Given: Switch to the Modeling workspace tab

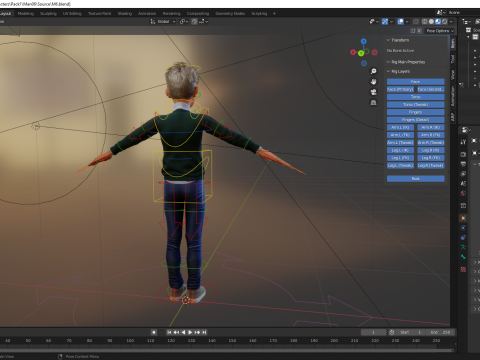Looking at the screenshot, I should tap(26, 14).
